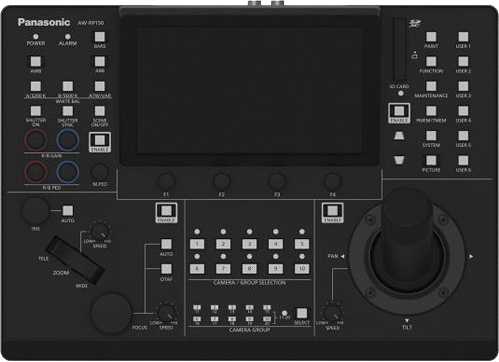Click the F2 rotary knob
The height and width of the screenshot is (362, 499).
point(222,182)
